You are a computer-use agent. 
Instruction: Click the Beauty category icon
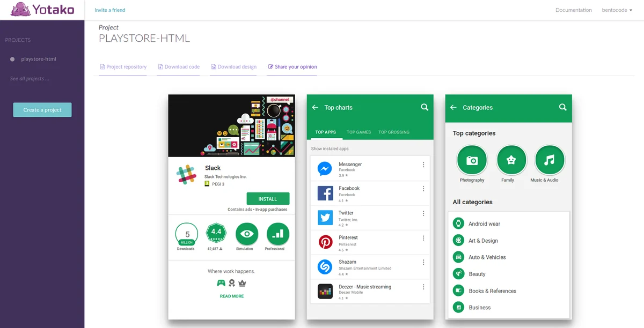tap(458, 274)
